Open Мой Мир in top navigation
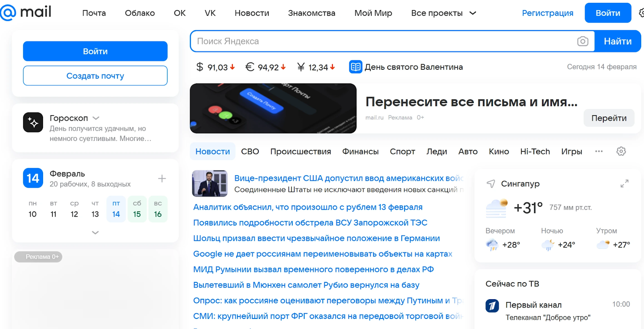Image resolution: width=644 pixels, height=329 pixels. (x=373, y=13)
